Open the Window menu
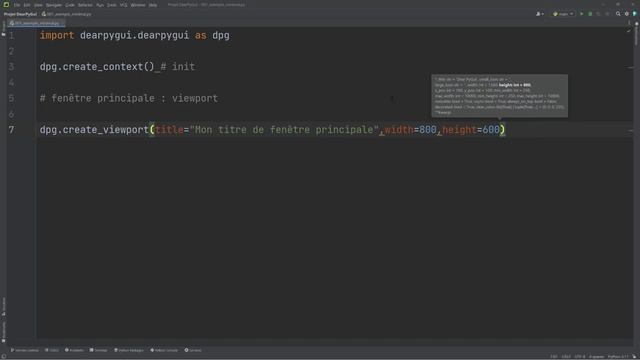The height and width of the screenshot is (360, 640). pos(138,5)
